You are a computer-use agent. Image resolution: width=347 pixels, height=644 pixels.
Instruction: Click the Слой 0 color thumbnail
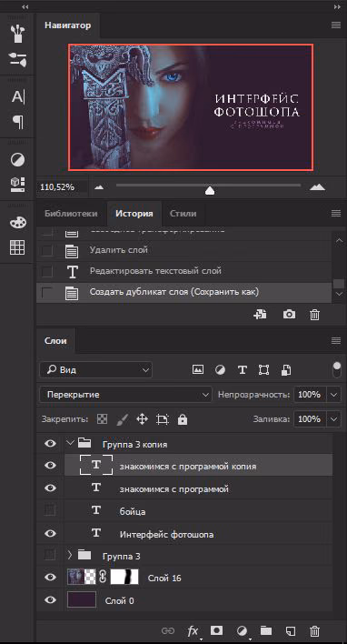pyautogui.click(x=82, y=599)
